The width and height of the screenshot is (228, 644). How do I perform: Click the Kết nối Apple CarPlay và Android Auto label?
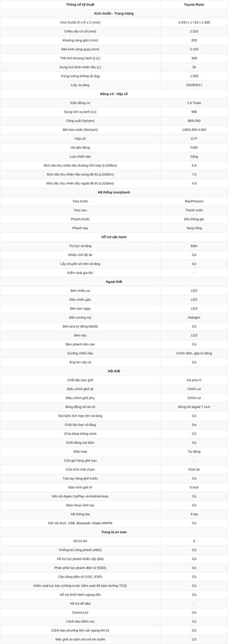pyautogui.click(x=80, y=496)
